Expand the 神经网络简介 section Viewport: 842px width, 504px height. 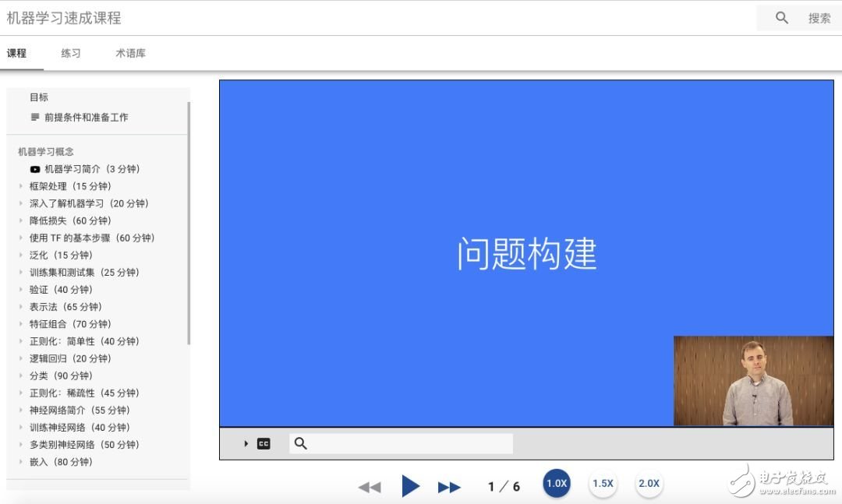coord(21,411)
